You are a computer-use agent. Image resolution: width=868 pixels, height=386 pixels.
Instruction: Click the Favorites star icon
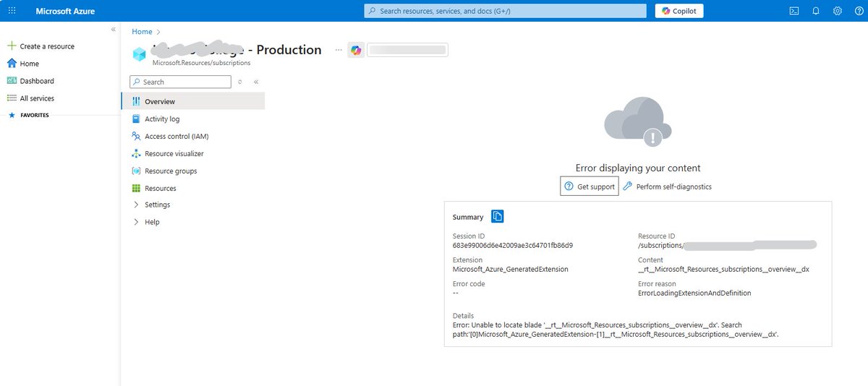[11, 115]
